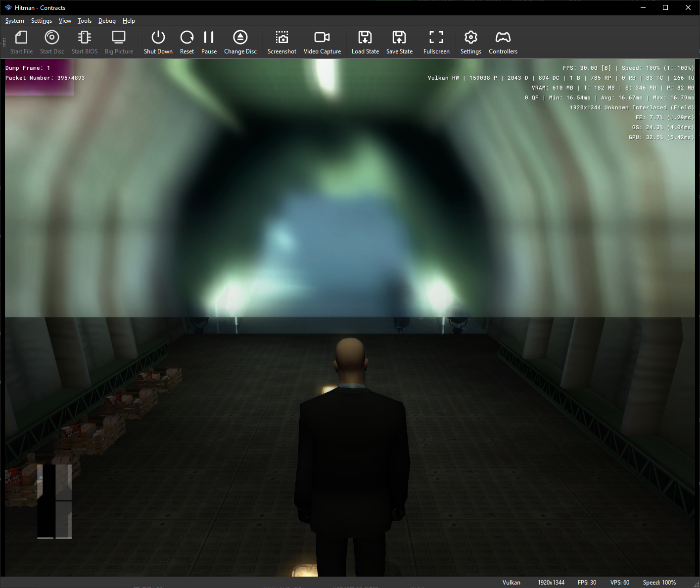Open the View menu
The width and height of the screenshot is (700, 588).
65,21
